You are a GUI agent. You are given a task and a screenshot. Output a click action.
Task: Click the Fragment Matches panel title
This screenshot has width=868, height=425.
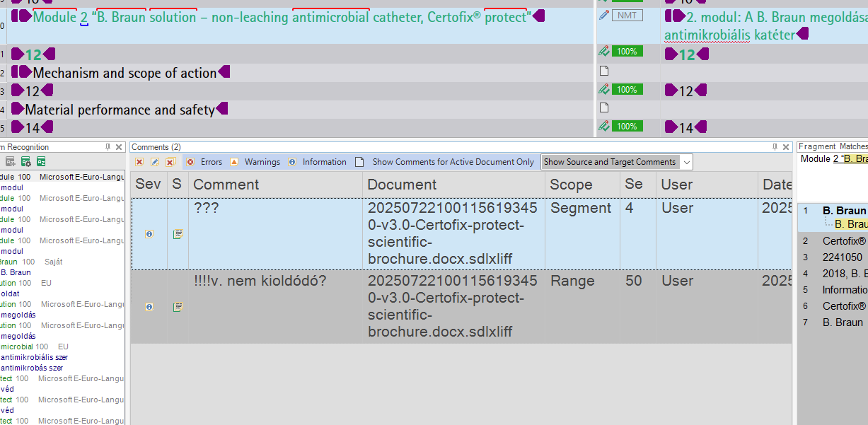(x=833, y=146)
